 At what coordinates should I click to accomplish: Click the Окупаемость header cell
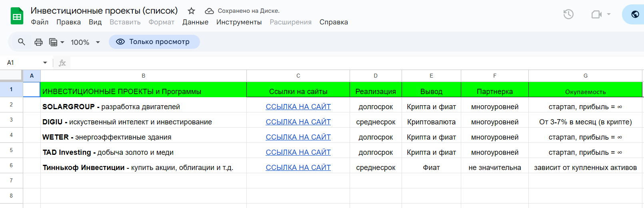coord(586,90)
